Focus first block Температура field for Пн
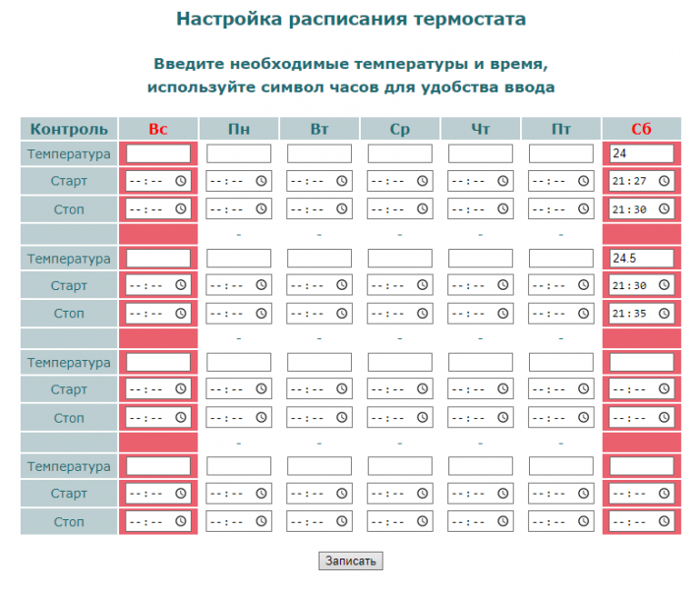Image resolution: width=700 pixels, height=590 pixels. click(239, 153)
